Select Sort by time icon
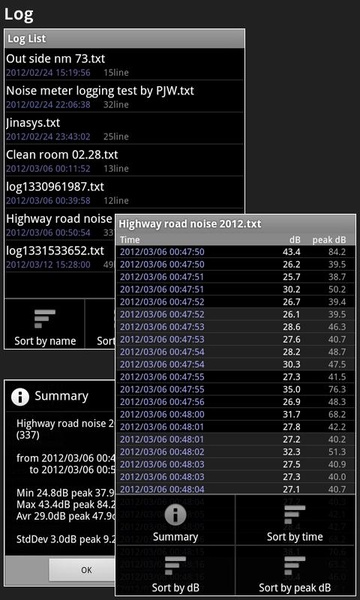The width and height of the screenshot is (360, 600). point(295,515)
